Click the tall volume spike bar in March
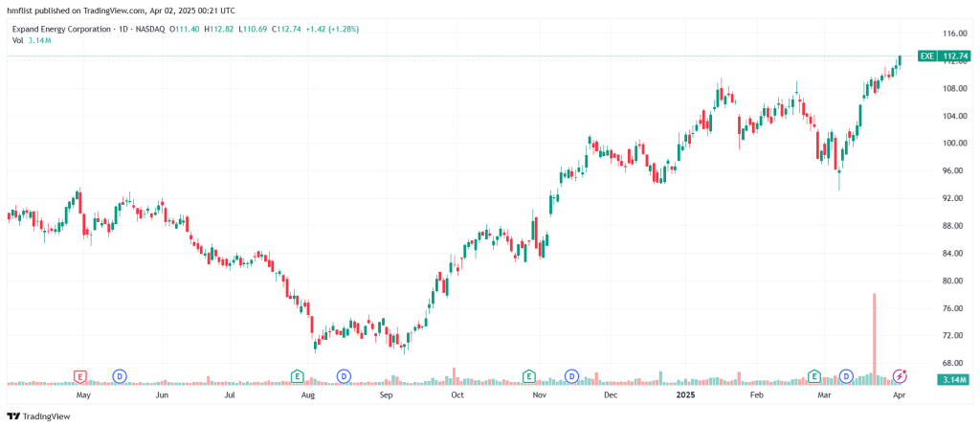 874,333
